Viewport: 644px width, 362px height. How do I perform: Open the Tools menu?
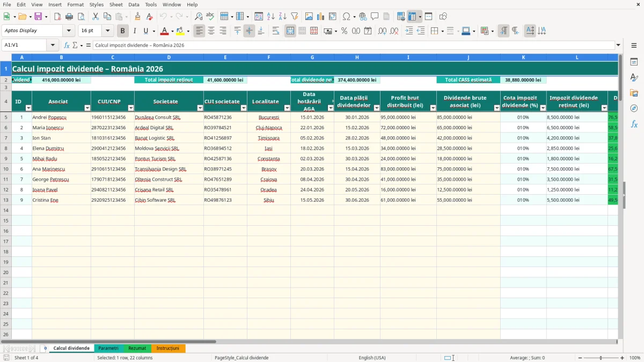[151, 4]
